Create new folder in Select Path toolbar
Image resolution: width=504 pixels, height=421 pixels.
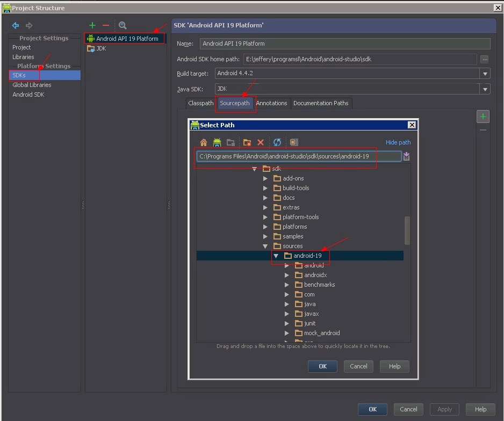point(247,142)
